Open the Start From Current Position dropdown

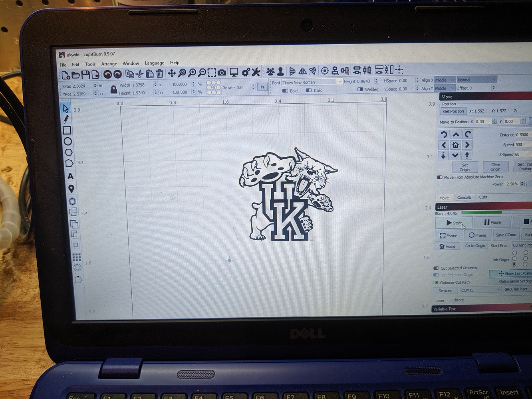(522, 245)
